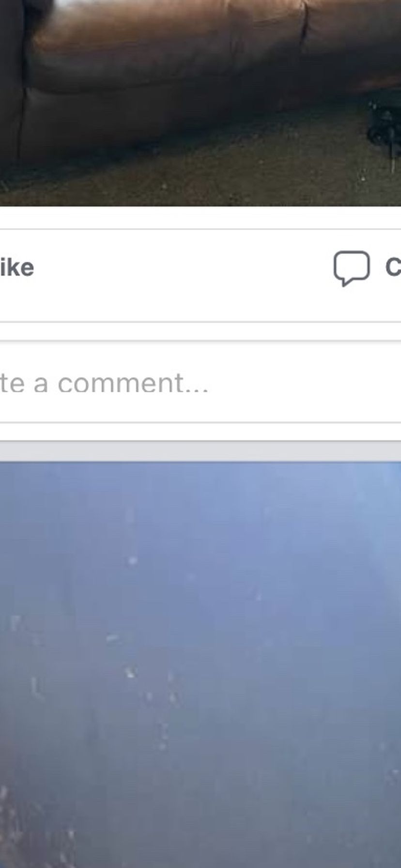Select the Comment label beside the bubble icon

[393, 267]
